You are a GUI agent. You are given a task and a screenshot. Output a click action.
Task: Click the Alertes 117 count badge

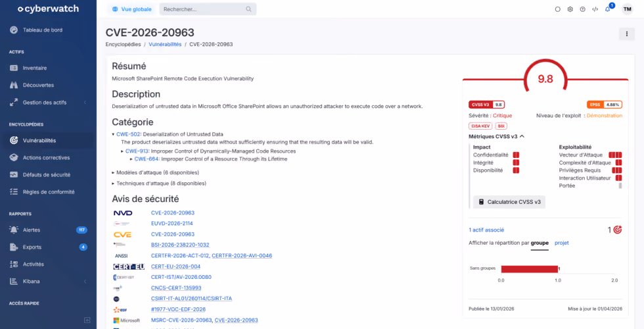[81, 230]
